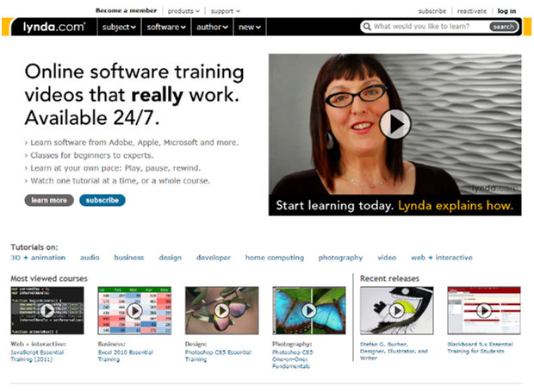Click Become a member link
Screen dimensions: 534x392
click(x=126, y=10)
